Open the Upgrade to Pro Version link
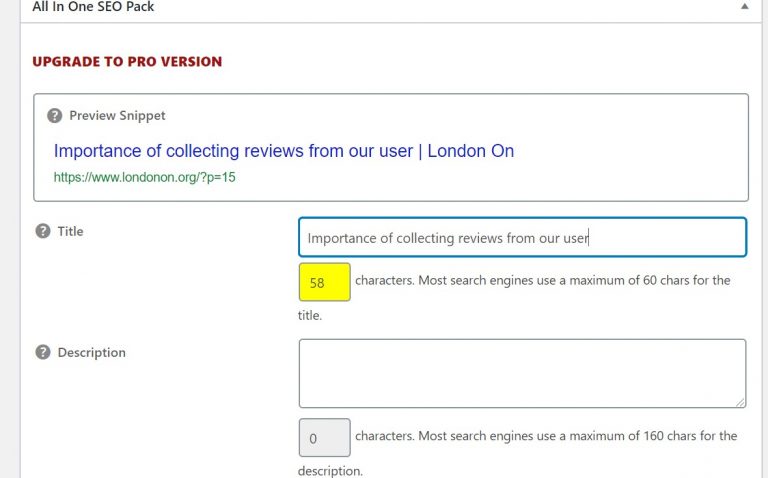The height and width of the screenshot is (478, 768). coord(127,62)
